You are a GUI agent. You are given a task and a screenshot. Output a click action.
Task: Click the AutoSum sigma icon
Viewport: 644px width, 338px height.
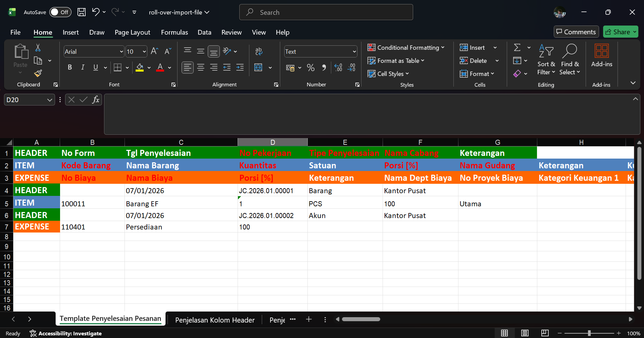coord(517,48)
